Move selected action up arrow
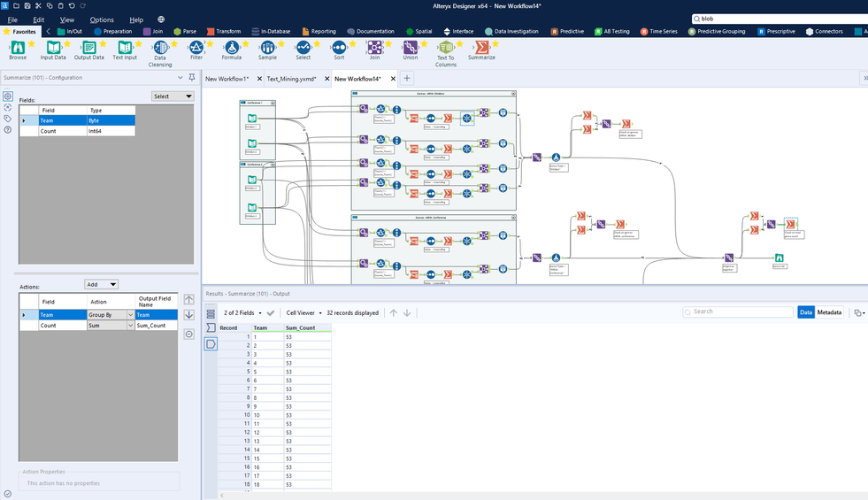The width and height of the screenshot is (868, 500). (x=188, y=299)
